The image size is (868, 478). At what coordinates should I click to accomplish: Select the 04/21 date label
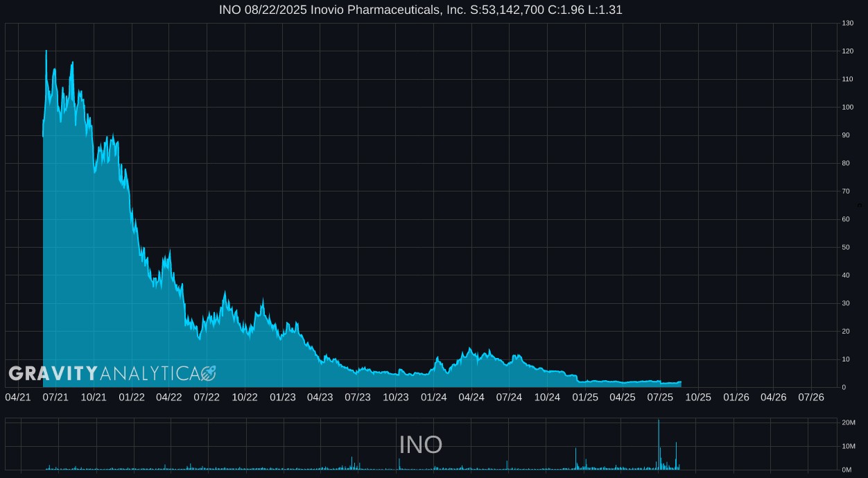point(18,397)
